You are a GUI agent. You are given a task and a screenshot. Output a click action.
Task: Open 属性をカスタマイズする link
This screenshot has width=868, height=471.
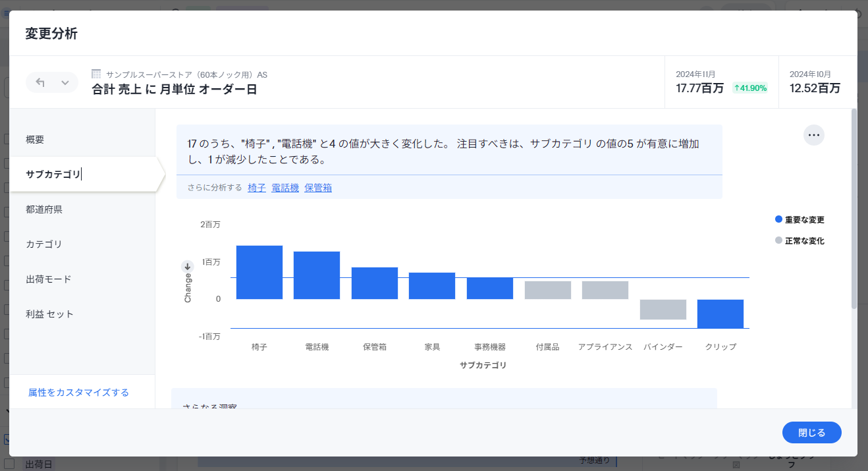coord(78,393)
